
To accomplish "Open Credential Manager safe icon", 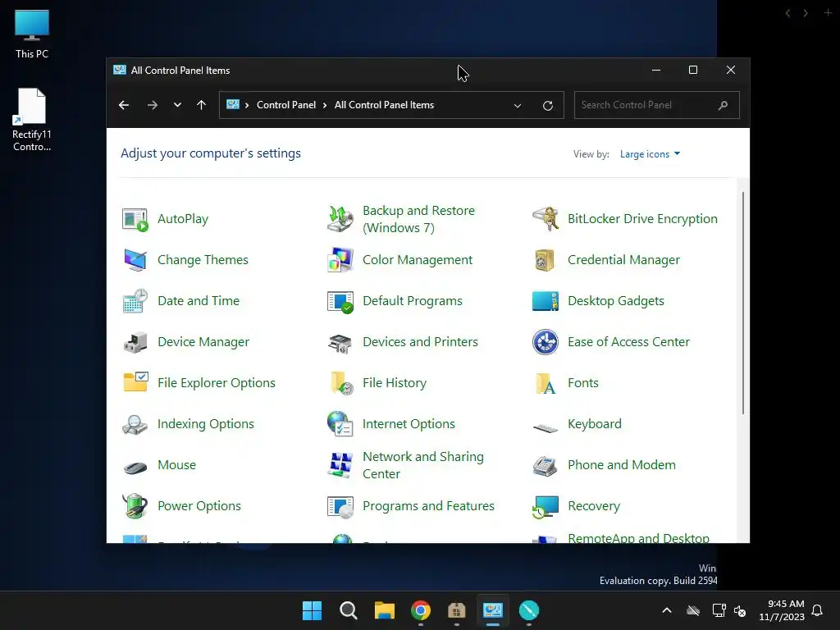I will tap(546, 260).
